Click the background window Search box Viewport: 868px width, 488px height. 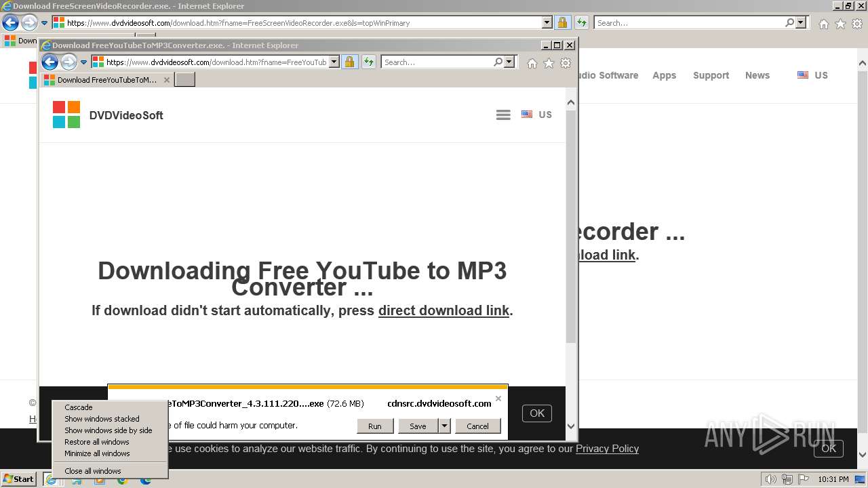click(688, 22)
